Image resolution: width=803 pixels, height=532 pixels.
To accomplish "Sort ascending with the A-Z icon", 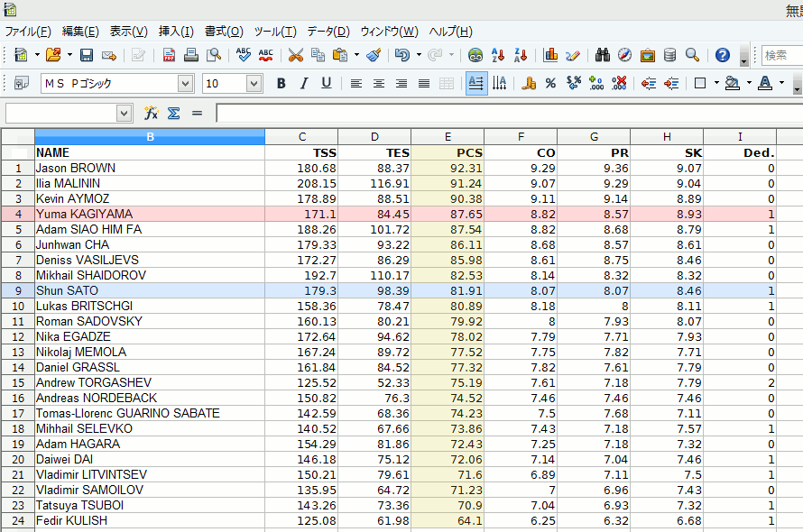I will [x=498, y=55].
